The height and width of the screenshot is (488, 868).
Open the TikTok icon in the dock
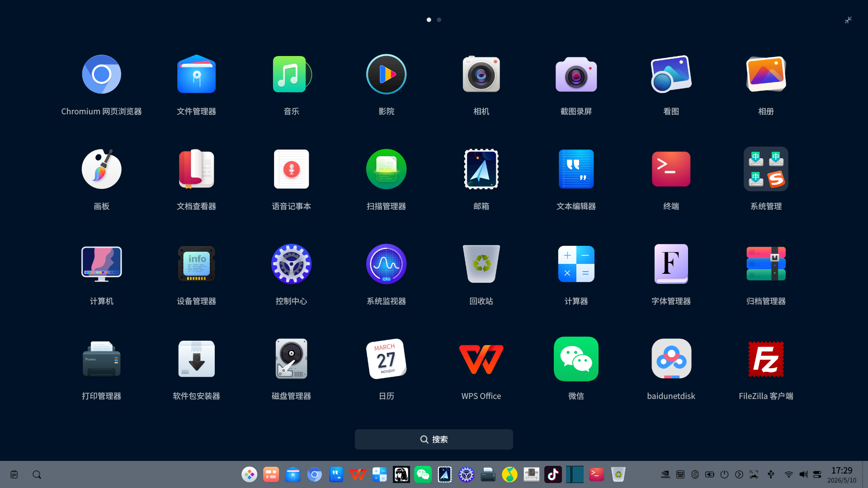click(553, 474)
